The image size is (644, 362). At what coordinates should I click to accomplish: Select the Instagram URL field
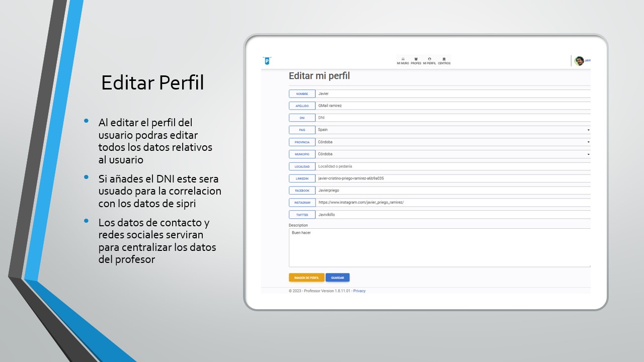(x=453, y=203)
